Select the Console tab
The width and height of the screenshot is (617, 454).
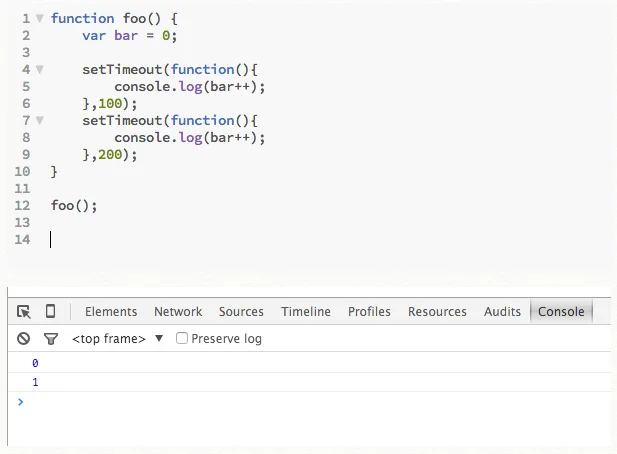(x=561, y=312)
